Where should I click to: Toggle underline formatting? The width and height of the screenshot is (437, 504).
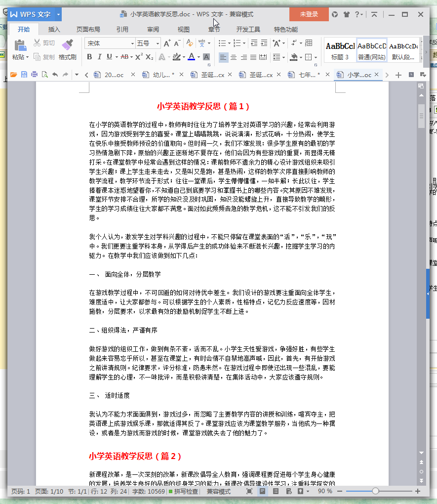click(109, 57)
